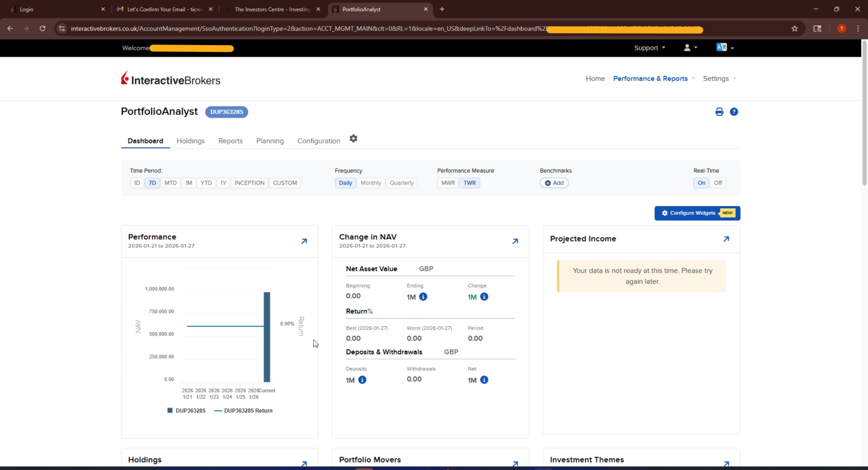The width and height of the screenshot is (868, 470).
Task: Turn Real-Time Off
Action: coord(717,183)
